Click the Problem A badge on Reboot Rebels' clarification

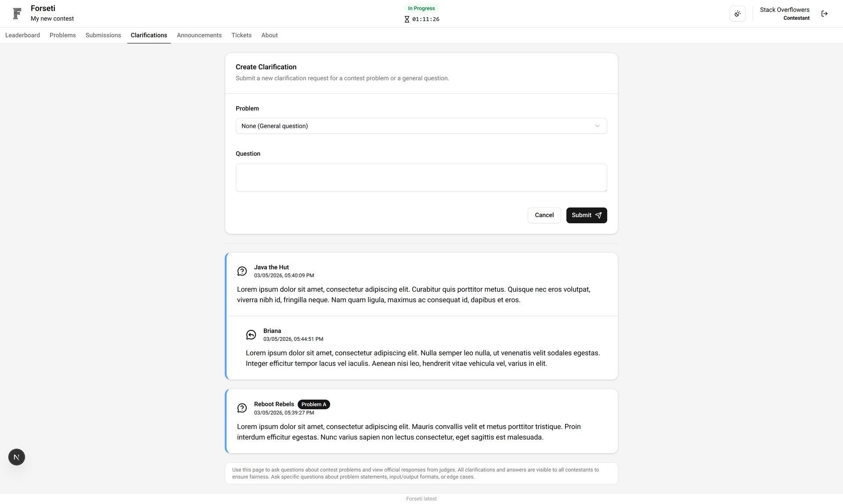coord(313,404)
